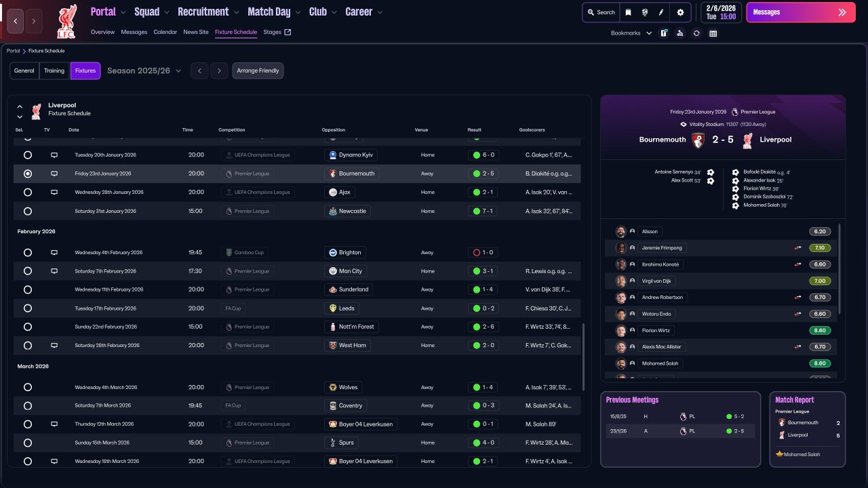The width and height of the screenshot is (868, 488).
Task: Click the green result dot for 7 - 1
Action: coord(477,211)
